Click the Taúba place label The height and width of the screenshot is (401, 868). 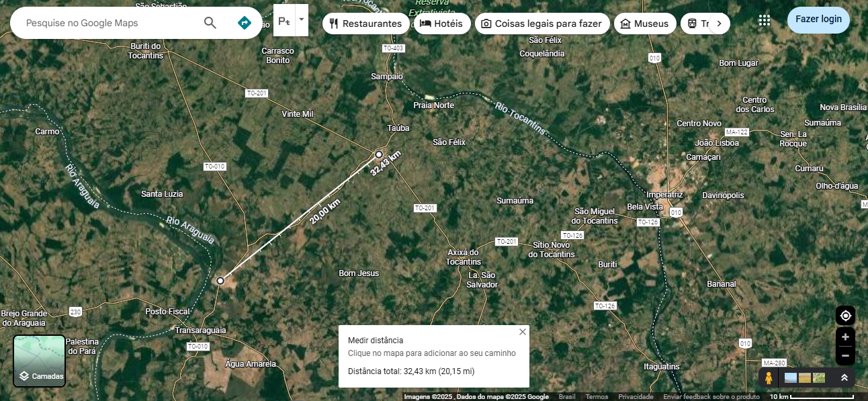click(x=398, y=128)
